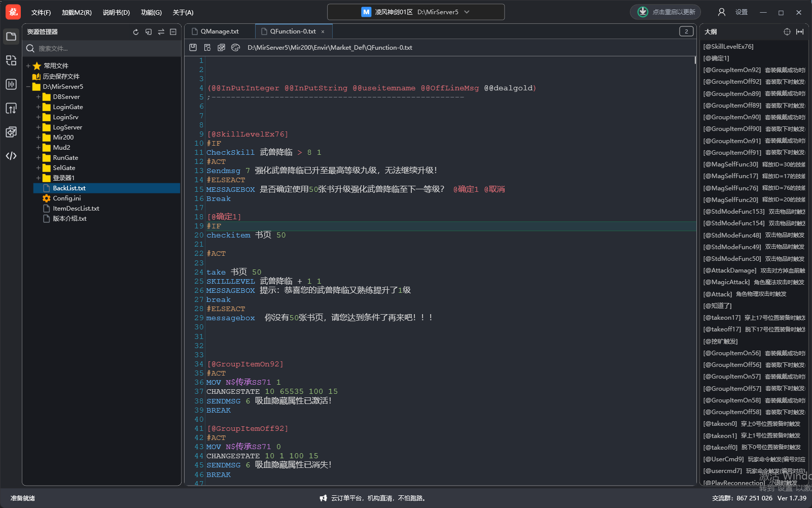Open the color theme palette icon

(x=235, y=48)
